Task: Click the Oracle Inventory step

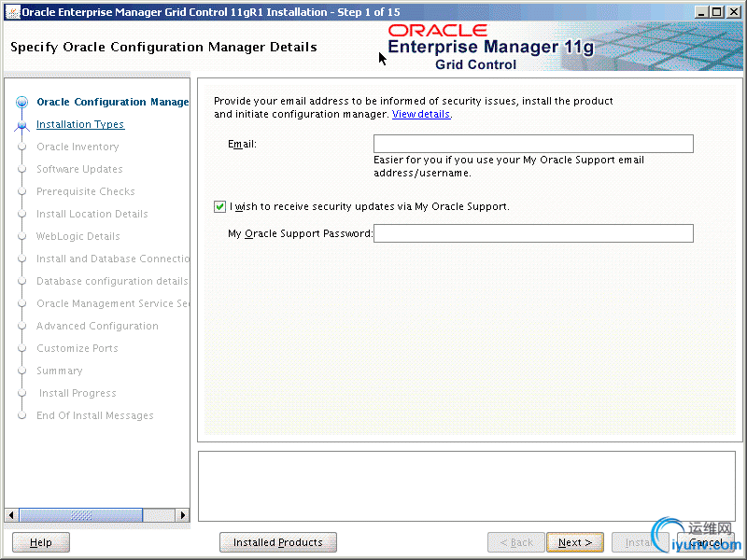Action: coord(78,147)
